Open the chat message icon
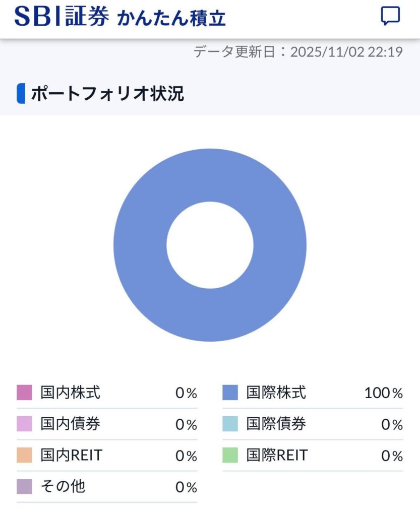This screenshot has width=420, height=516. [390, 16]
